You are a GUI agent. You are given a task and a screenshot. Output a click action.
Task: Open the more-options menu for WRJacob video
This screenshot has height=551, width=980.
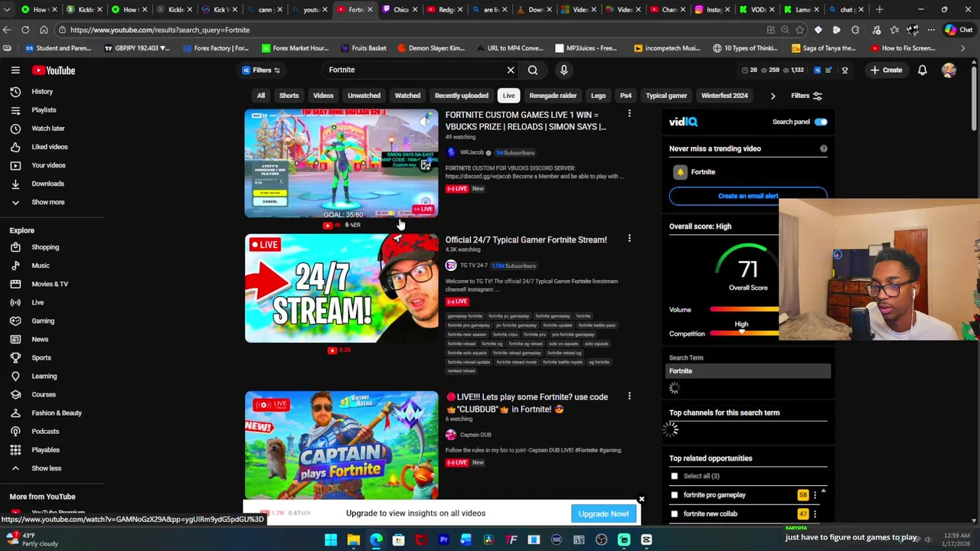point(629,114)
